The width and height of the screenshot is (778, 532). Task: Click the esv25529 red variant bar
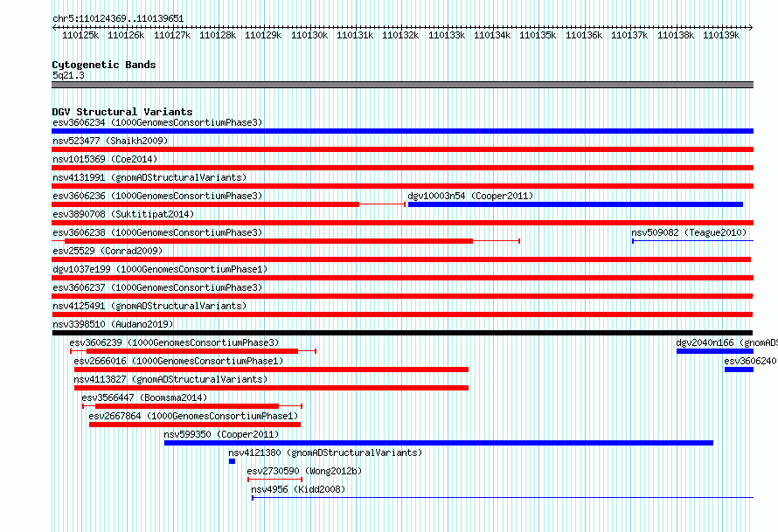[401, 259]
